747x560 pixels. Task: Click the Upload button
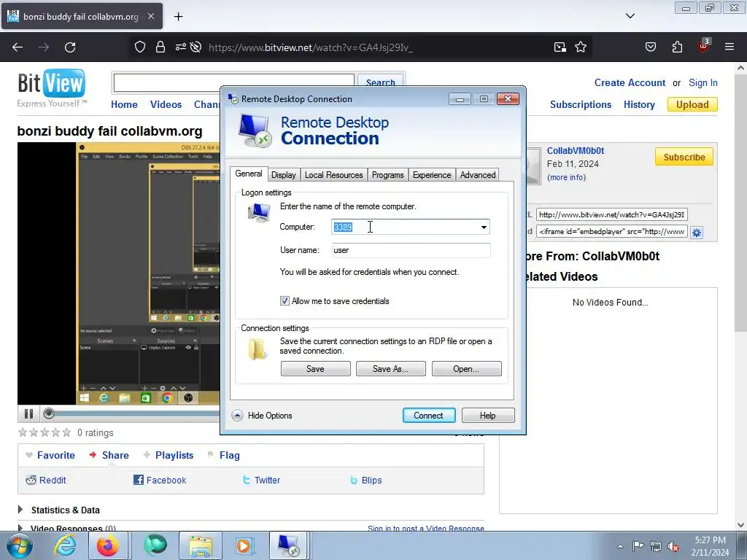pos(692,104)
